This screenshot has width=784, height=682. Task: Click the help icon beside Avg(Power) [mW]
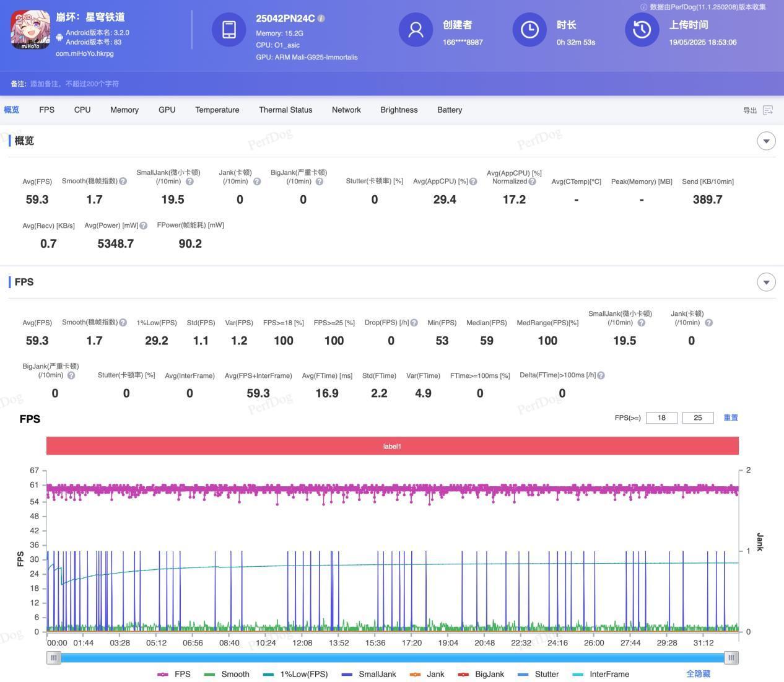pos(144,225)
